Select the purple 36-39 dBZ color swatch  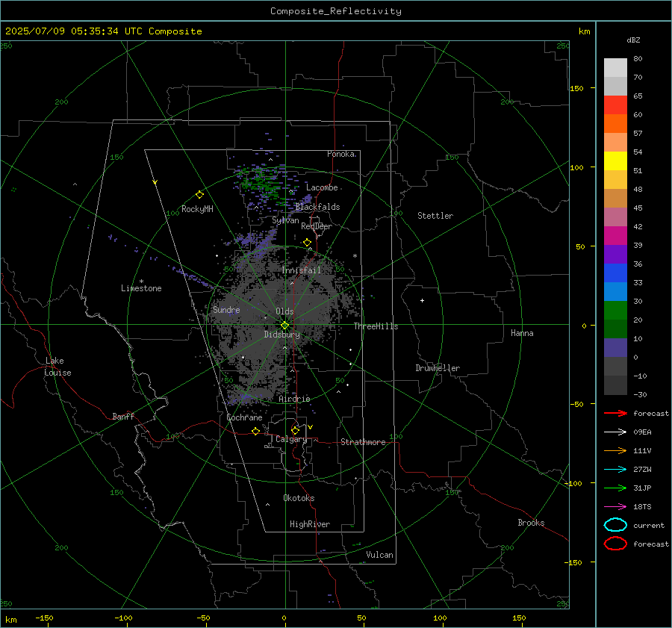(615, 255)
